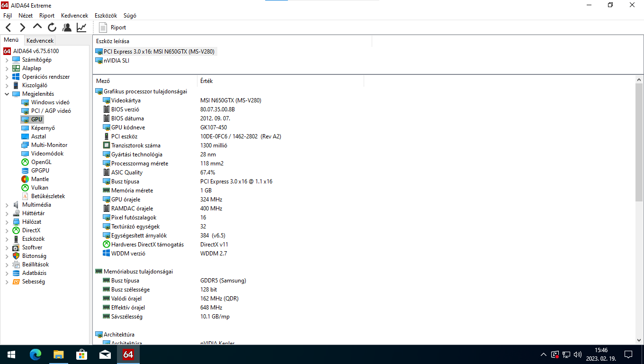Select the PCI / AGP videó item
Image resolution: width=644 pixels, height=364 pixels.
pyautogui.click(x=51, y=111)
